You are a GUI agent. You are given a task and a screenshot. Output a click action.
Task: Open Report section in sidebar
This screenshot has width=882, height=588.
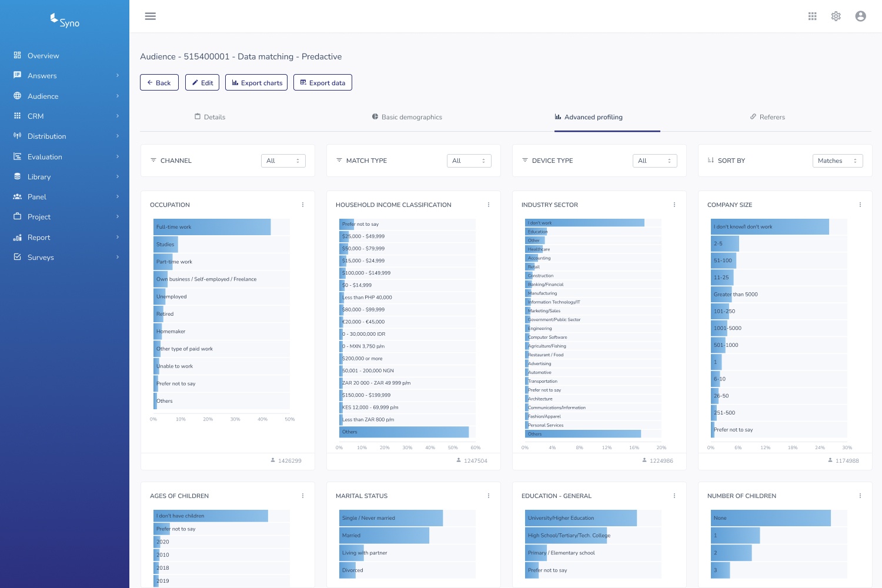pyautogui.click(x=65, y=238)
